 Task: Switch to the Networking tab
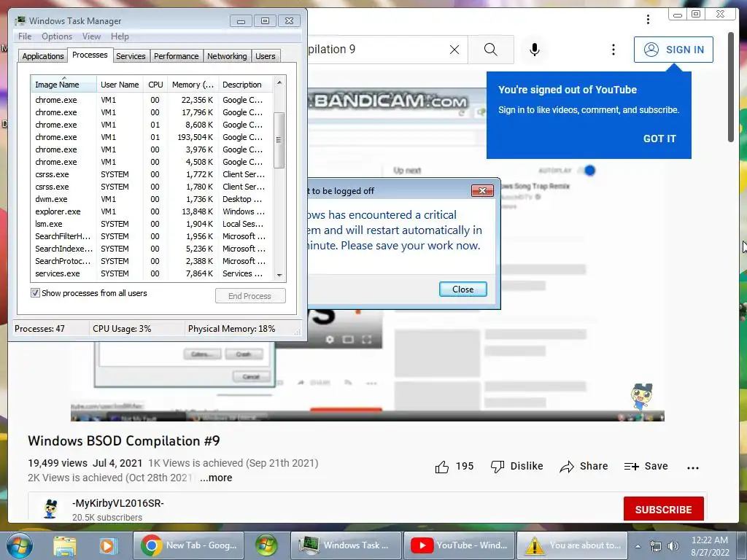(x=227, y=56)
